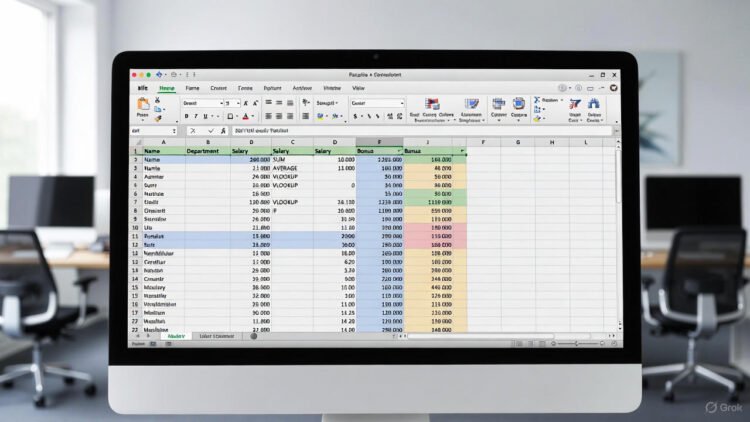This screenshot has width=750, height=422.
Task: Click the Decrease Font Size icon
Action: click(255, 103)
